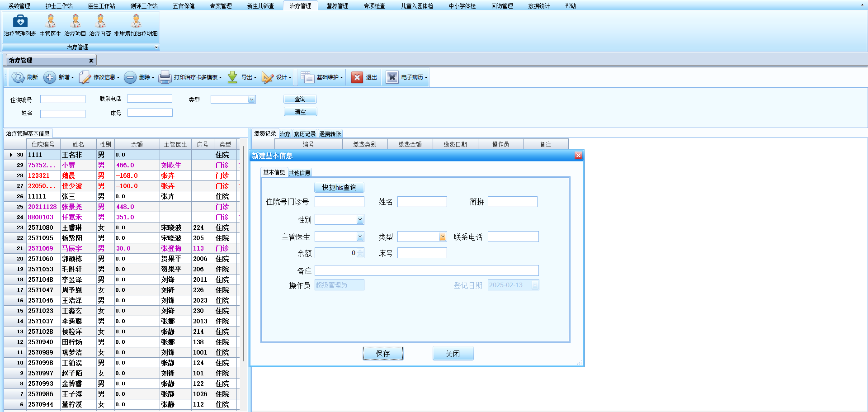Click the 快捷his查询 button
The image size is (868, 412).
[339, 187]
